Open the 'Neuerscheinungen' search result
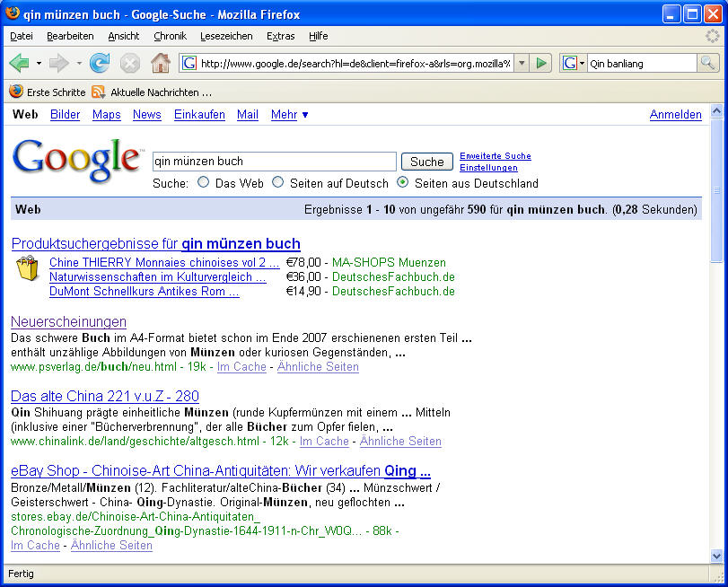The image size is (728, 587). click(69, 322)
